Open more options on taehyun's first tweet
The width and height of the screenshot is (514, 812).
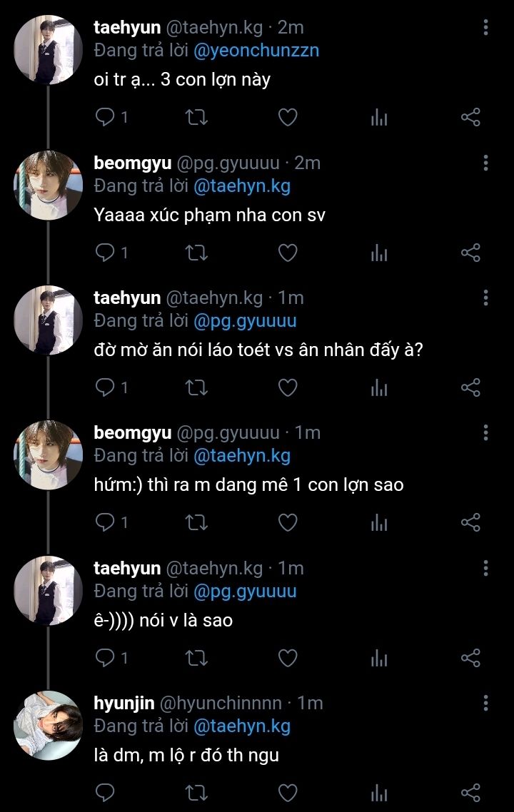tap(485, 28)
